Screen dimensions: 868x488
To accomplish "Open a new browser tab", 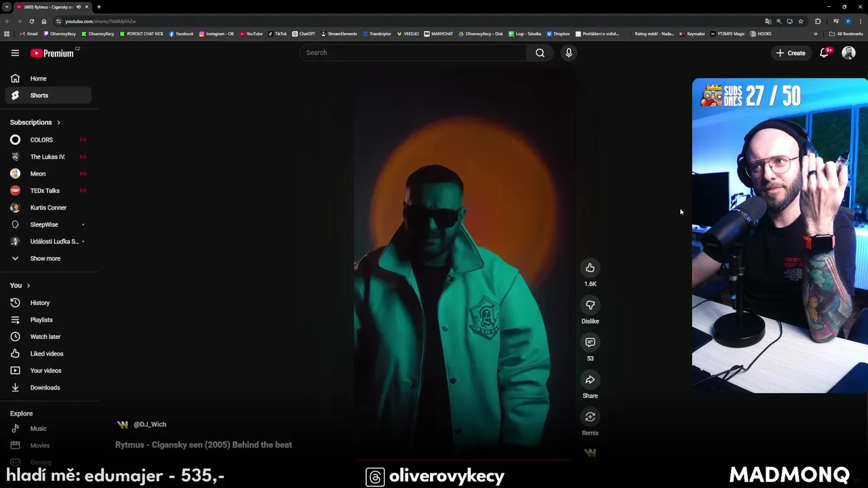I will pyautogui.click(x=98, y=7).
